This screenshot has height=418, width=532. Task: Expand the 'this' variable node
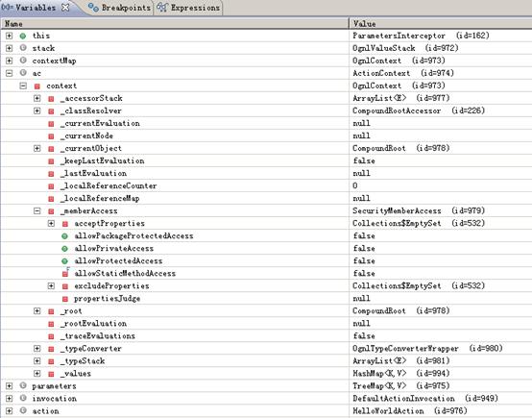pyautogui.click(x=10, y=36)
